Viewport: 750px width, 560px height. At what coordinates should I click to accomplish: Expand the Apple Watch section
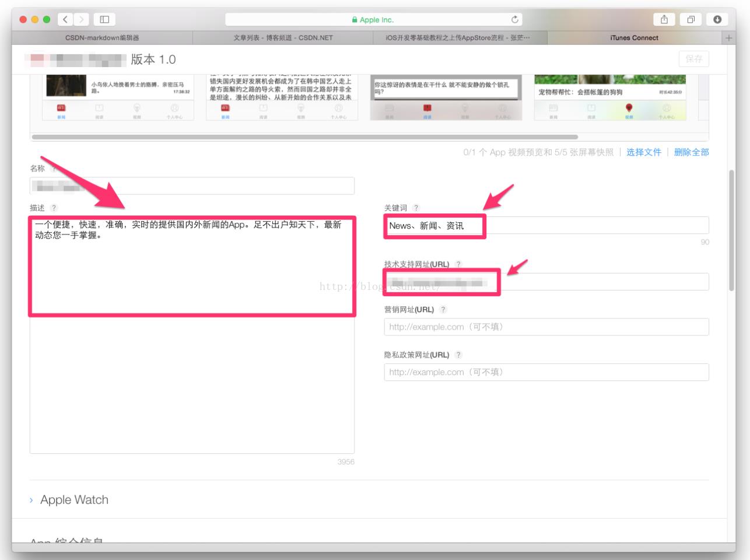[69, 500]
